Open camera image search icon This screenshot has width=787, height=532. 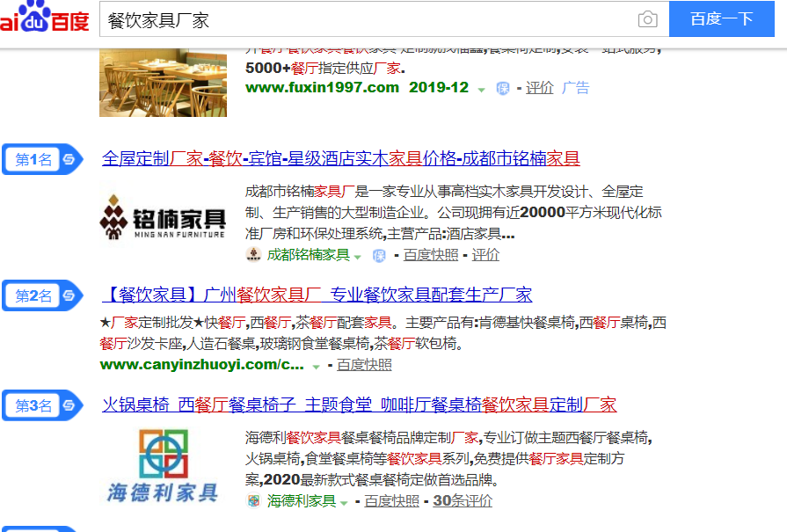647,19
